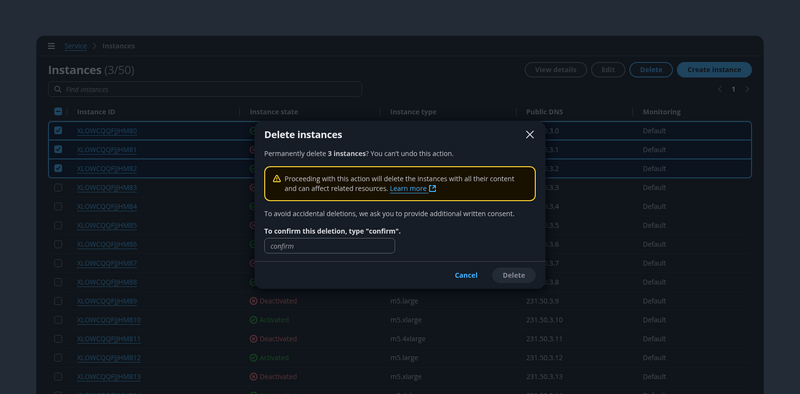
Task: Open the hamburger navigation menu icon
Action: pos(52,46)
